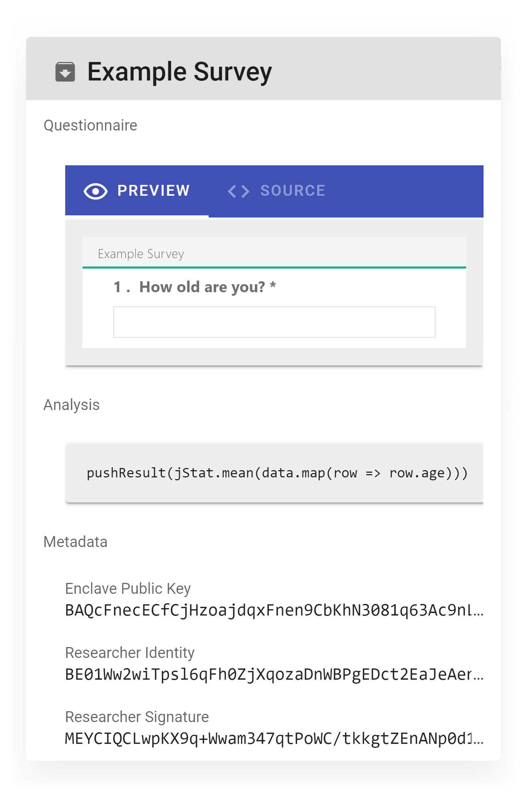Click the Researcher Identity label
This screenshot has height=812, width=527.
point(130,653)
